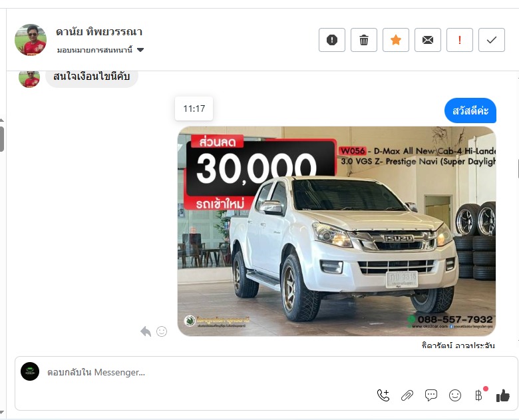Image resolution: width=519 pixels, height=420 pixels.
Task: Click the page avatar beside reply box
Action: pos(30,371)
